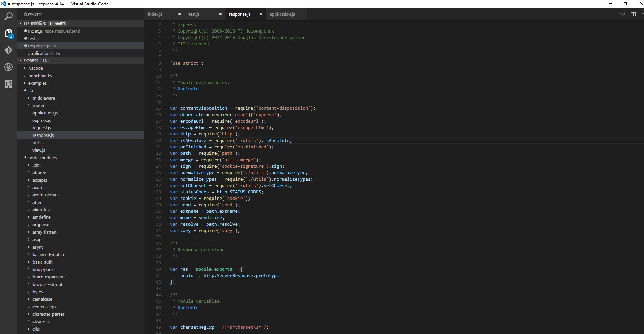The height and width of the screenshot is (334, 644).
Task: Click the charsetRegExp variable on line 49
Action: (197, 327)
